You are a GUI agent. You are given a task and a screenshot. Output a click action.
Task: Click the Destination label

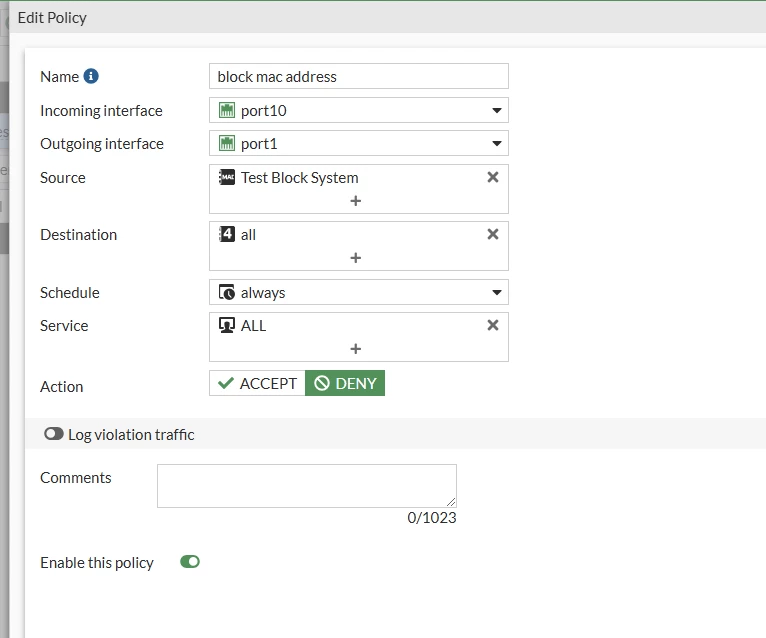[79, 235]
